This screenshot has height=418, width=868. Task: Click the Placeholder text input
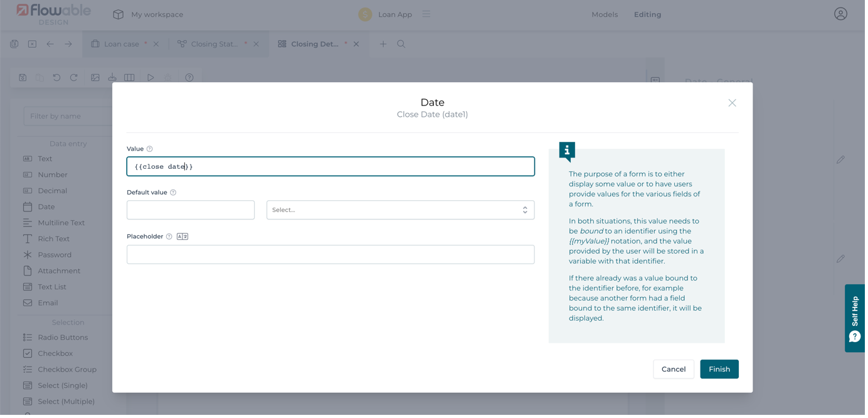click(x=330, y=254)
